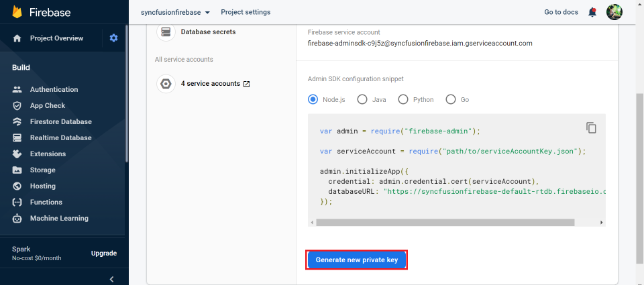The image size is (644, 285).
Task: Click the "Admin SDK configuration snippet" label
Action: click(356, 78)
